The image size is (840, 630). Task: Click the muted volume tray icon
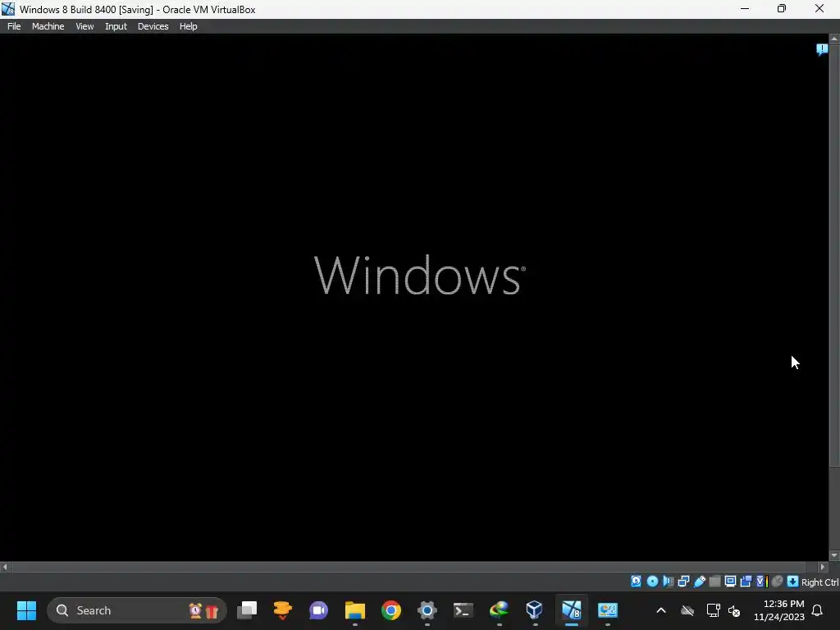point(734,610)
